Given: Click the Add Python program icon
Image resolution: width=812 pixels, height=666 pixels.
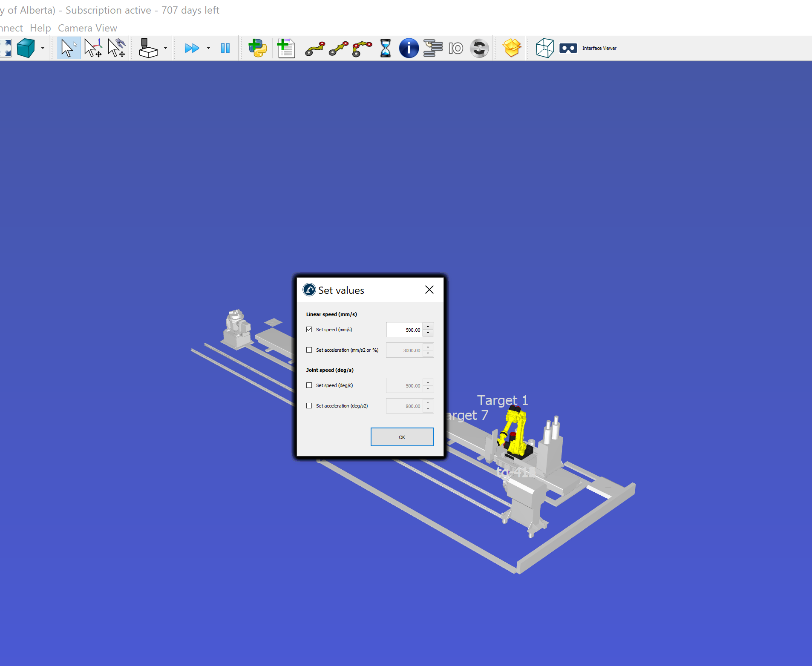Looking at the screenshot, I should tap(258, 48).
